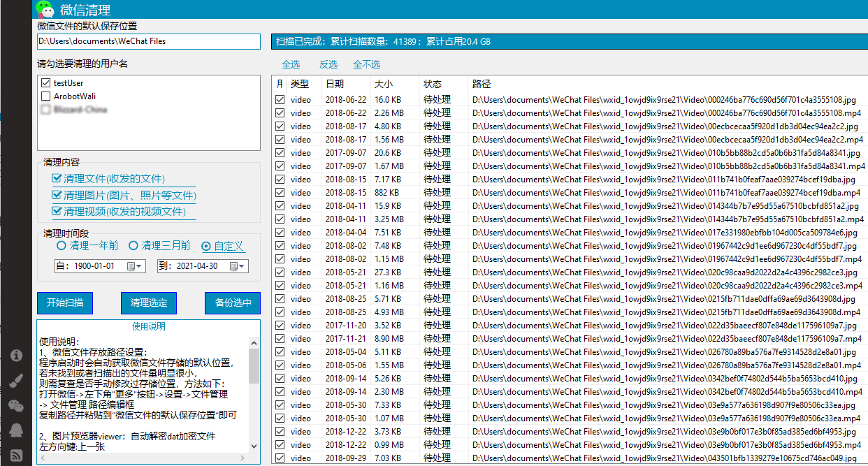Click calendar icon in the 到 end date field
This screenshot has width=868, height=466.
tap(233, 266)
